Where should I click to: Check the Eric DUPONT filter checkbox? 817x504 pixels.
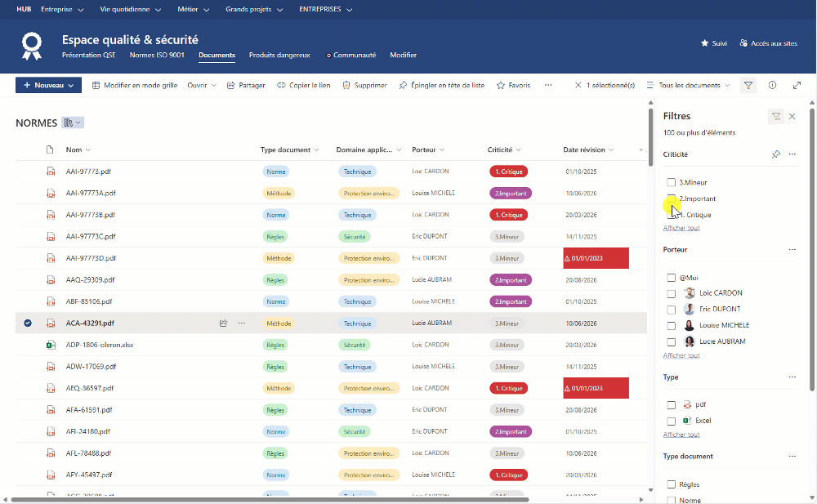(671, 310)
